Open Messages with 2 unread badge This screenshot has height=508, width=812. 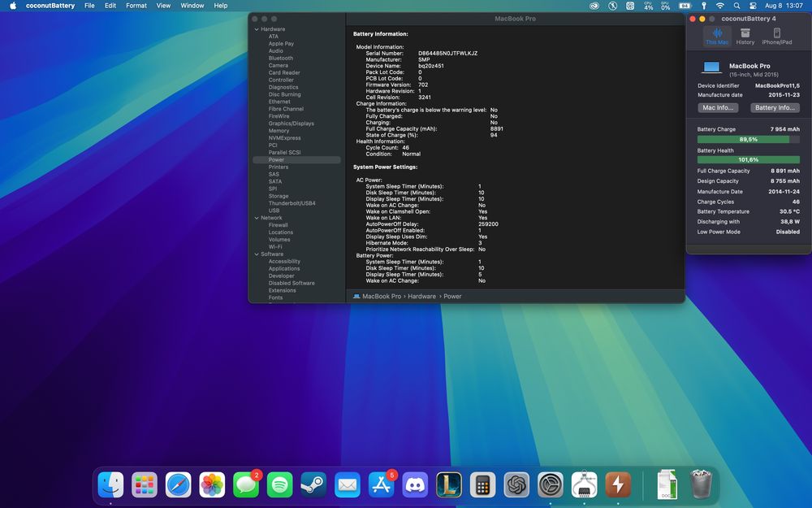(246, 485)
